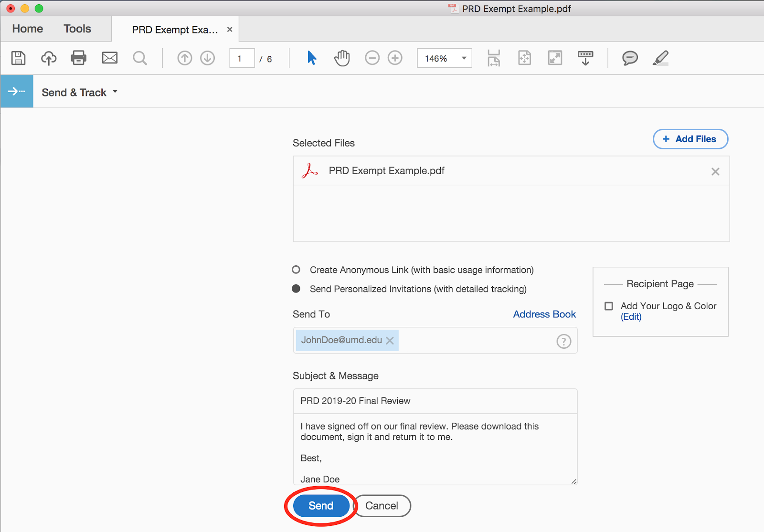Image resolution: width=764 pixels, height=532 pixels.
Task: Click the subject field PRD 2019-20 Final Review
Action: 435,401
